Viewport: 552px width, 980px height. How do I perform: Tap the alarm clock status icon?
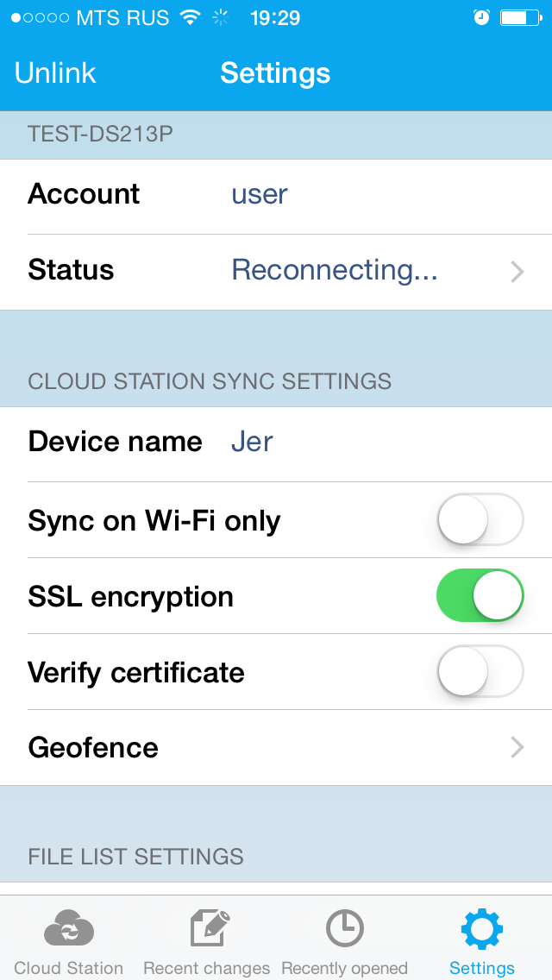pyautogui.click(x=481, y=18)
